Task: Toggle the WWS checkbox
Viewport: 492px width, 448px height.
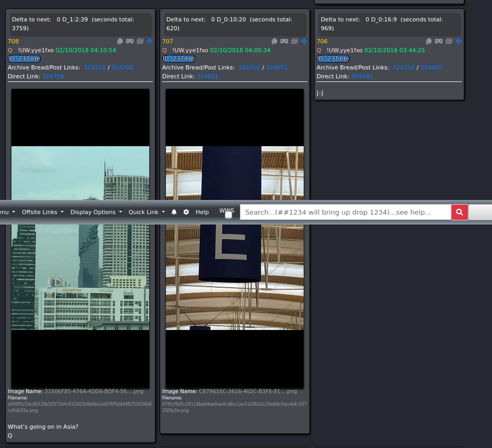Action: pos(229,215)
